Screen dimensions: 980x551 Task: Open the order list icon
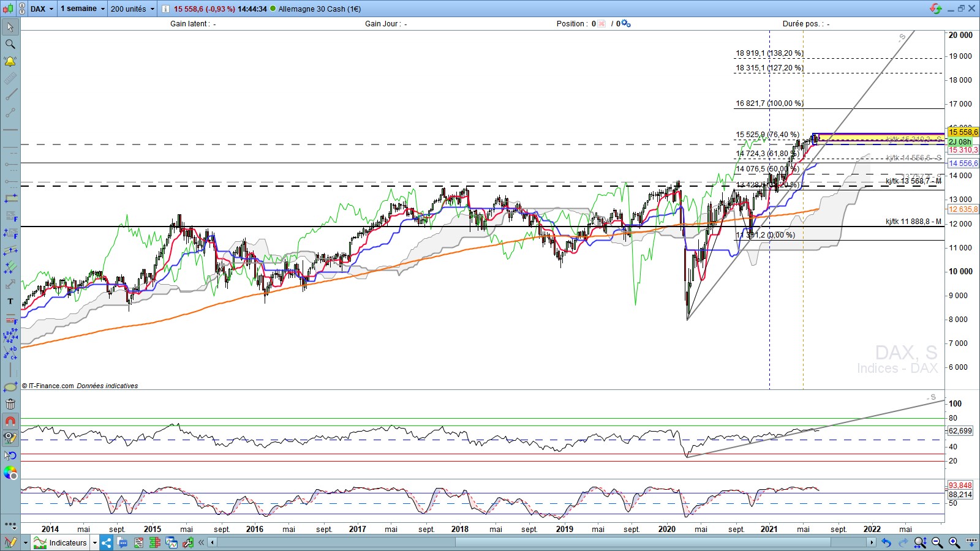tap(139, 543)
